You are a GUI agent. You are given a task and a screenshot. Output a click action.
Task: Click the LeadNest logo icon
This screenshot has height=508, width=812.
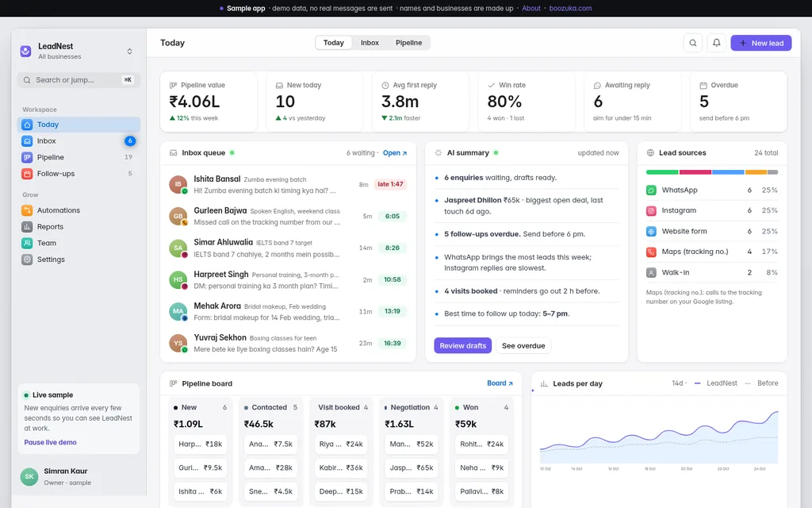click(x=25, y=51)
